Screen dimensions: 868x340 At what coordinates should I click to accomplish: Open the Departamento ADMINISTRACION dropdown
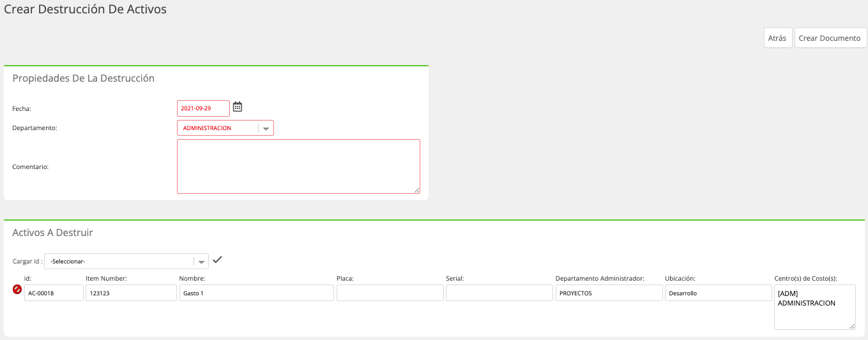[225, 128]
